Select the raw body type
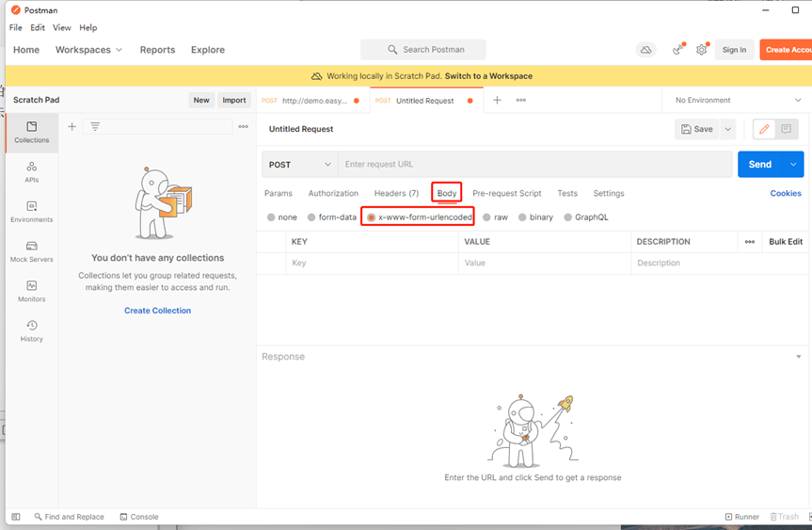This screenshot has width=812, height=530. 496,217
